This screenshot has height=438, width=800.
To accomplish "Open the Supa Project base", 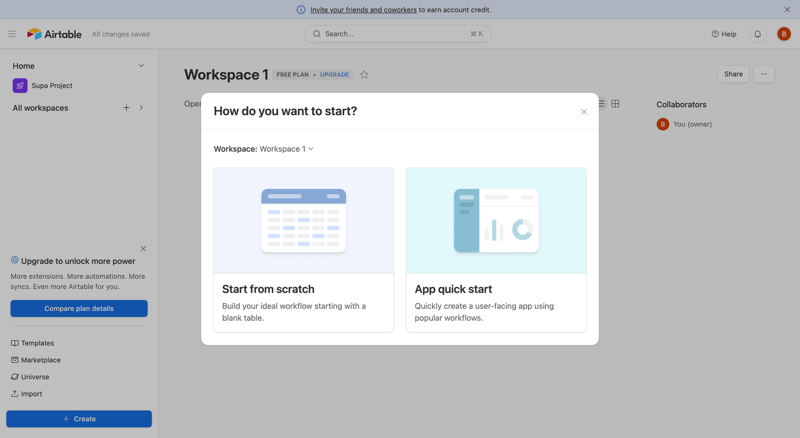I will [x=52, y=85].
